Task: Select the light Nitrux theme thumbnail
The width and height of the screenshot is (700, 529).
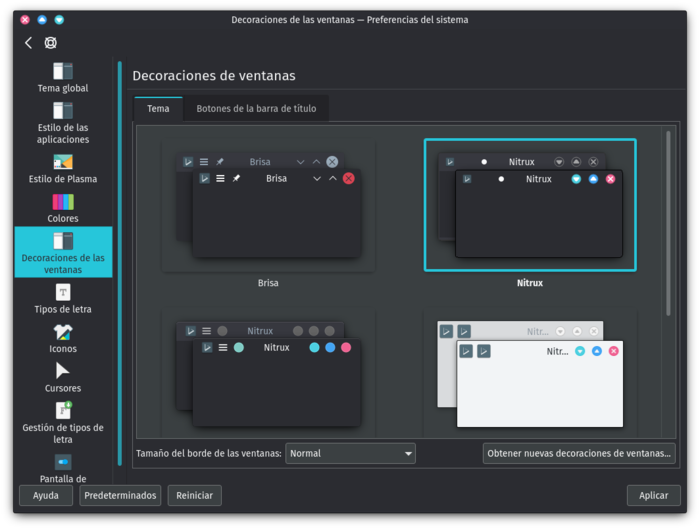Action: click(530, 372)
